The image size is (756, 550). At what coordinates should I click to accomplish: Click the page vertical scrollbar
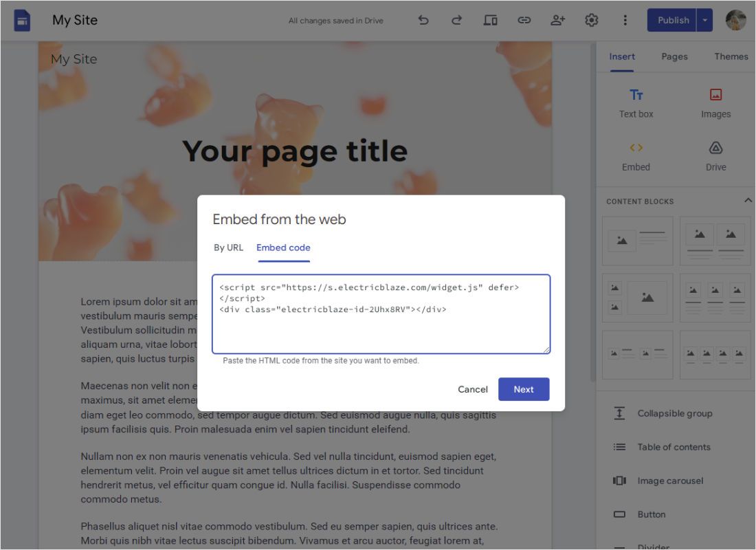click(x=592, y=212)
